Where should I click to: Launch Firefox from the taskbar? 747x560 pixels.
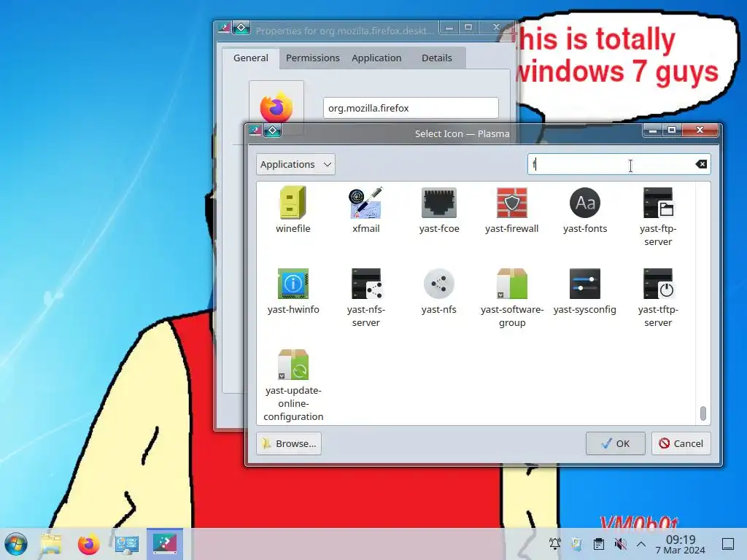coord(88,544)
